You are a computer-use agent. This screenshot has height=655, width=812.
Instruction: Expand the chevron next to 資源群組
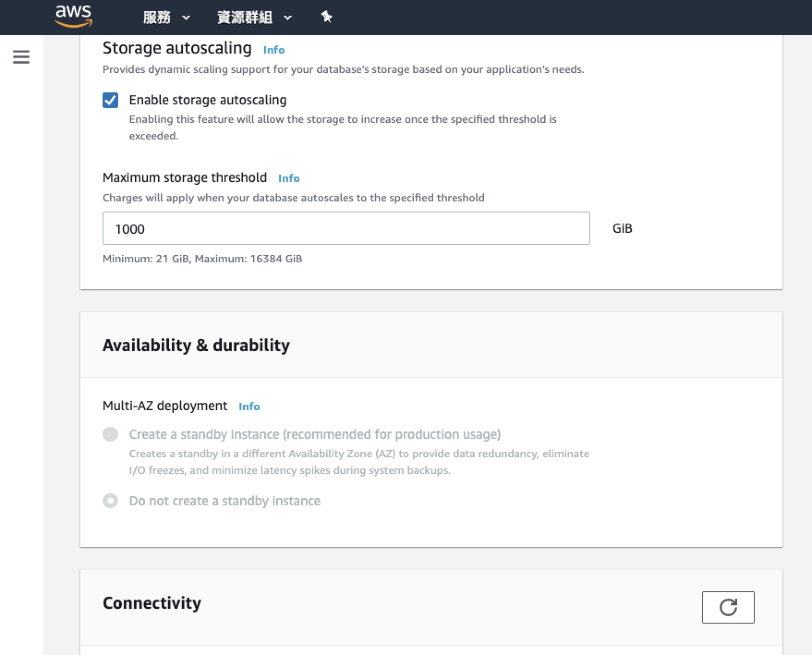[288, 18]
